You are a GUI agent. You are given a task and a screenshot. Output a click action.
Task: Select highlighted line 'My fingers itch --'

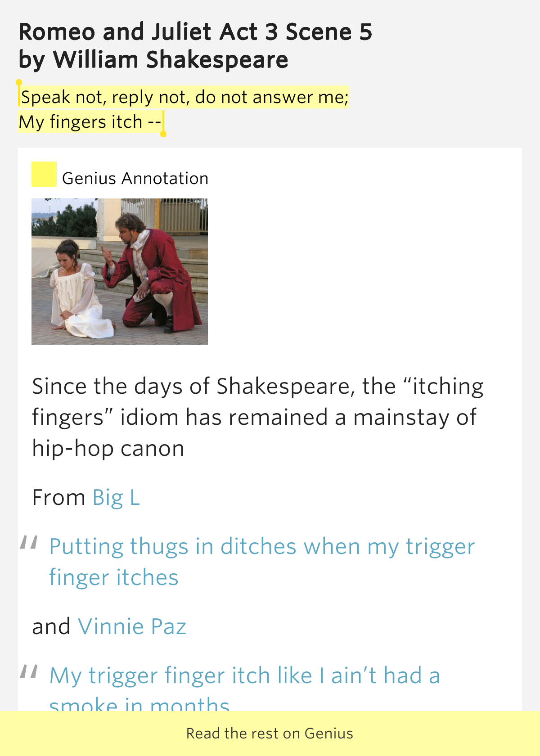coord(90,122)
